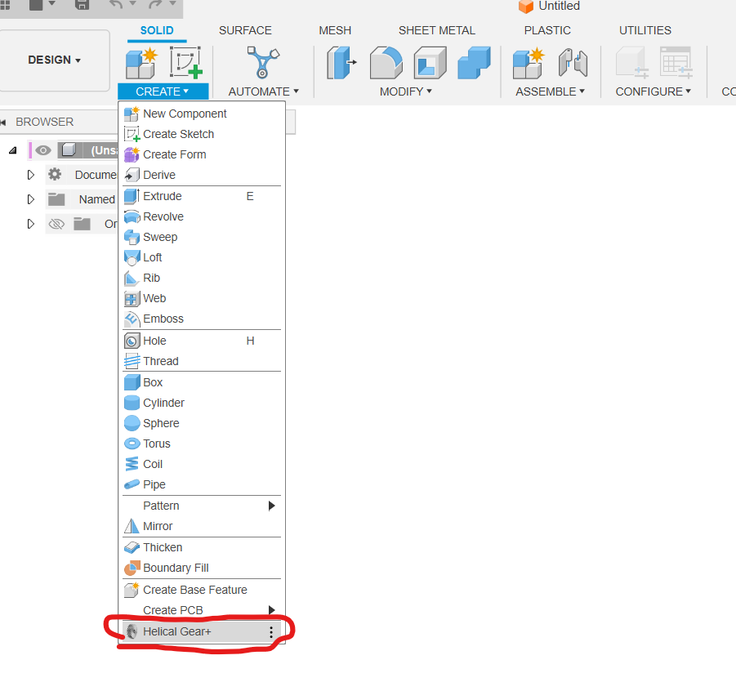Select the Press Pull tool icon

(x=341, y=63)
